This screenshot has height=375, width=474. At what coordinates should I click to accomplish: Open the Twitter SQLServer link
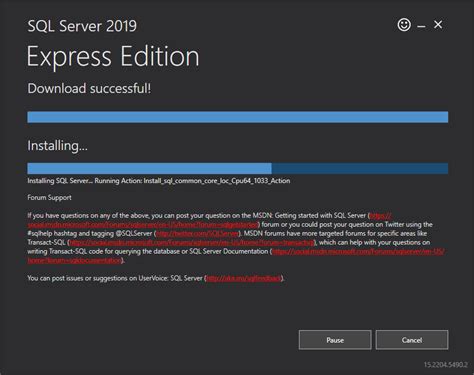pos(197,233)
